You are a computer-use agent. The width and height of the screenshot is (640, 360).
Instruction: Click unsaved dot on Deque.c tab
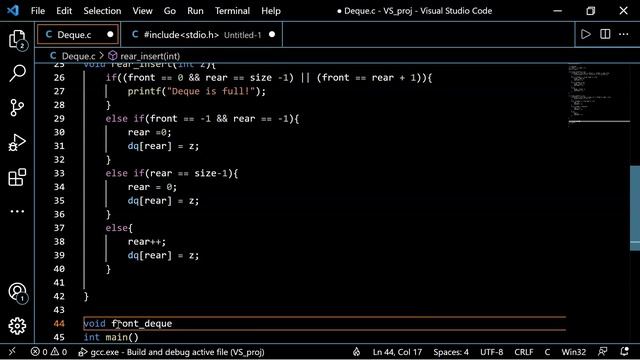coord(110,35)
